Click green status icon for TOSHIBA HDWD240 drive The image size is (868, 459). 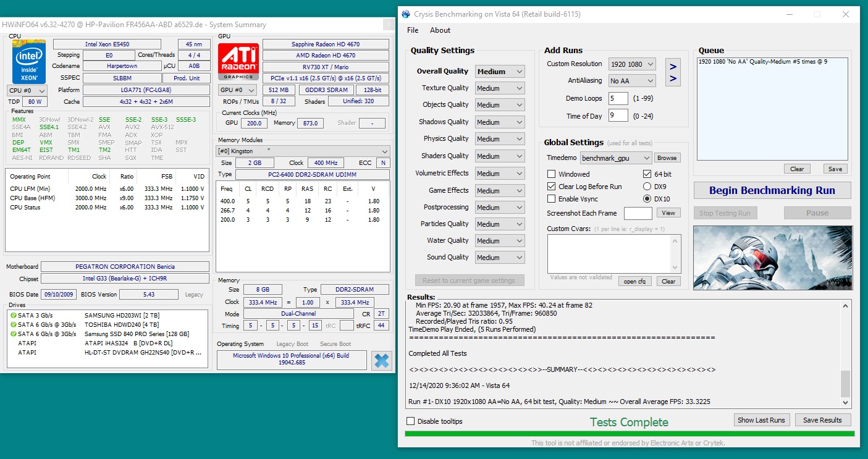coord(14,324)
